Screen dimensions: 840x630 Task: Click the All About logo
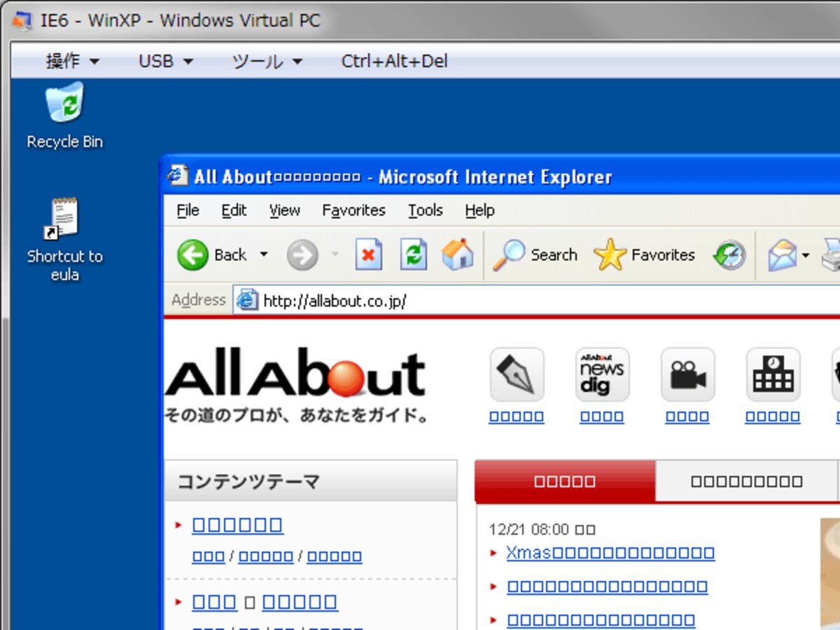[x=295, y=384]
